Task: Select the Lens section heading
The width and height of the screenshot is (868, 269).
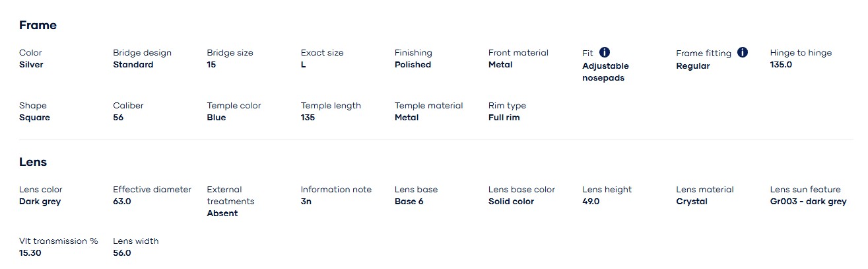Action: point(33,162)
